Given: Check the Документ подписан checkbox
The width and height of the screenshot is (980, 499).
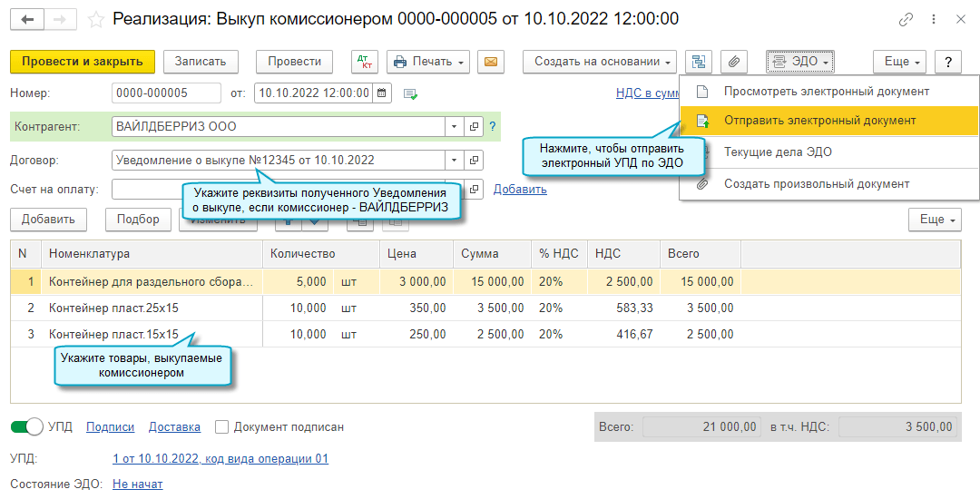Looking at the screenshot, I should click(221, 426).
